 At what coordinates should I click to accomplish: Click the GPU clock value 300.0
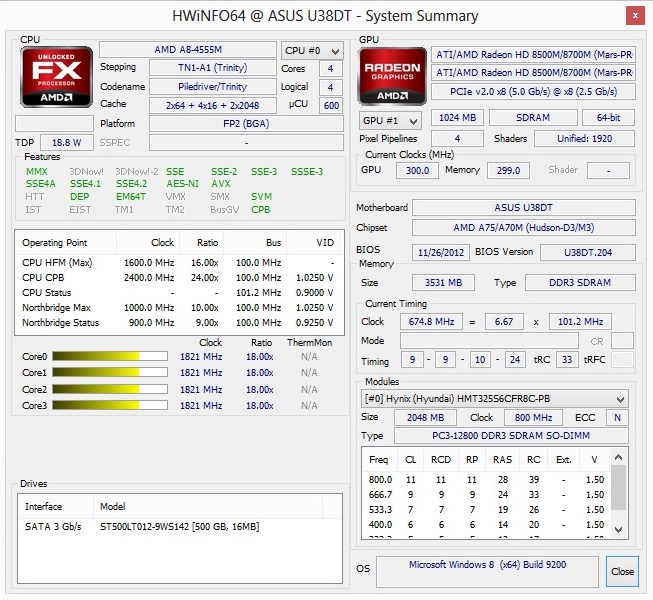tap(417, 170)
